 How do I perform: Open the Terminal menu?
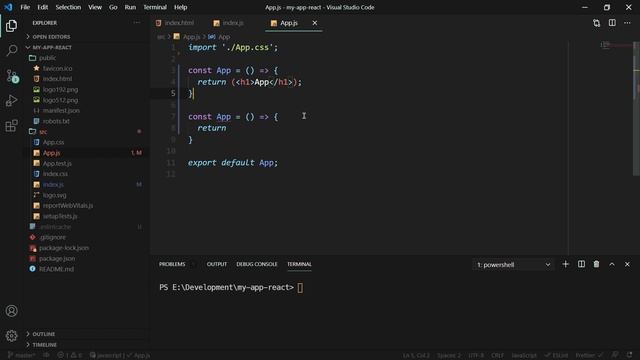155,7
